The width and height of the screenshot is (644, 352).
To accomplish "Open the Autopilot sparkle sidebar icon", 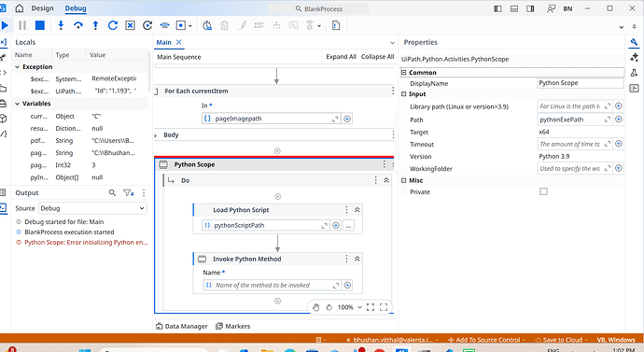I will tap(634, 57).
